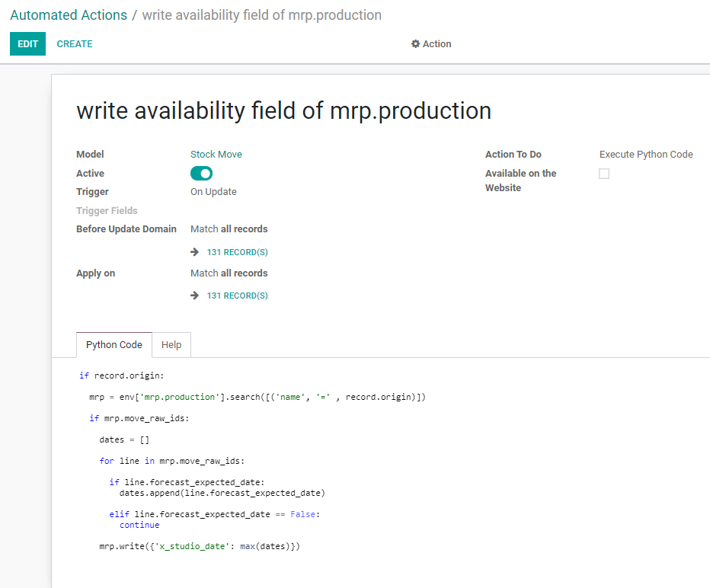Check Available on the Website checkbox
710x588 pixels.
(604, 174)
